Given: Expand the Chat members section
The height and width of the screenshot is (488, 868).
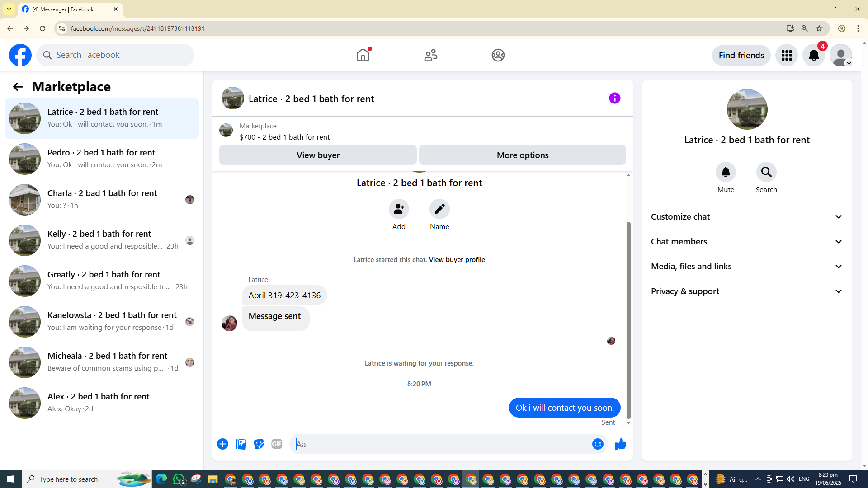Looking at the screenshot, I should (x=747, y=242).
